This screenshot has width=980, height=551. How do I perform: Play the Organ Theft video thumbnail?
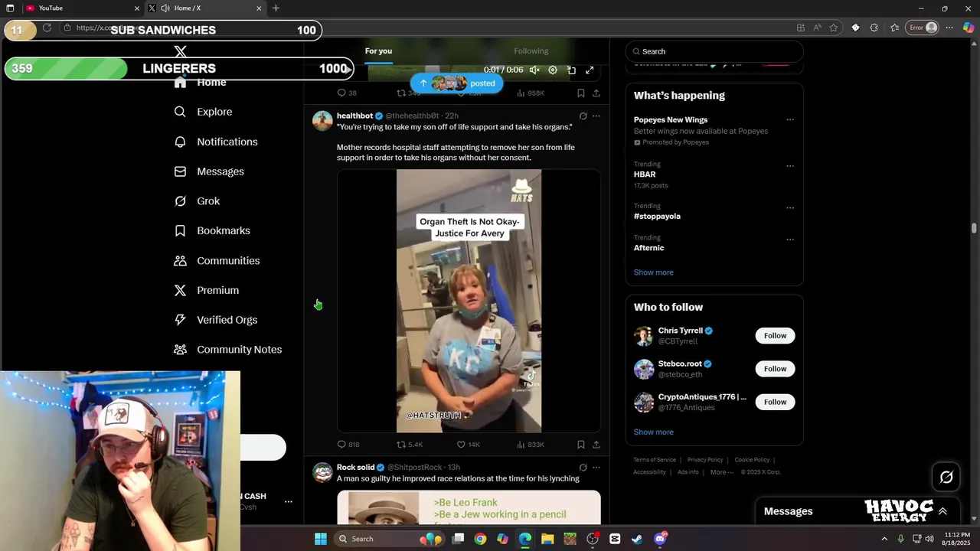point(469,301)
